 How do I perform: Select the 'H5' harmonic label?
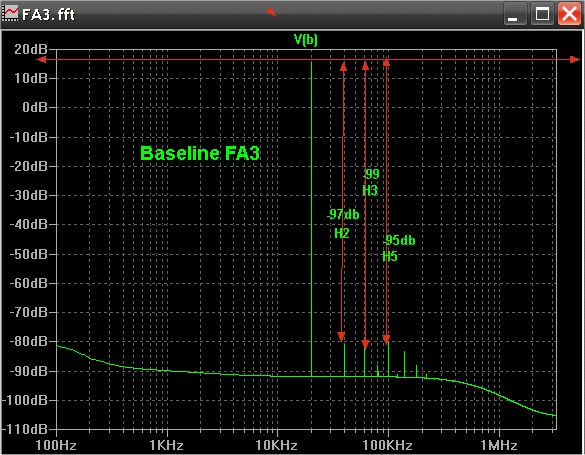(x=390, y=256)
